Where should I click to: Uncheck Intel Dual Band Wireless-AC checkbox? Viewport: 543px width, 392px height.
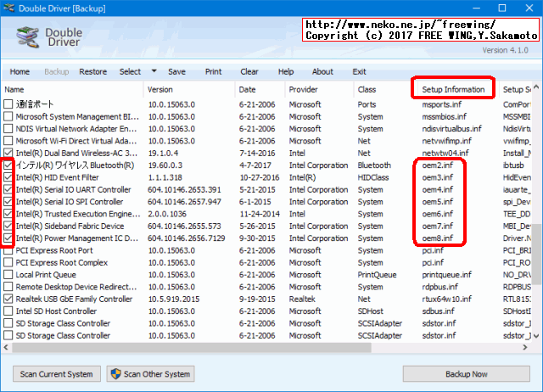pos(8,153)
